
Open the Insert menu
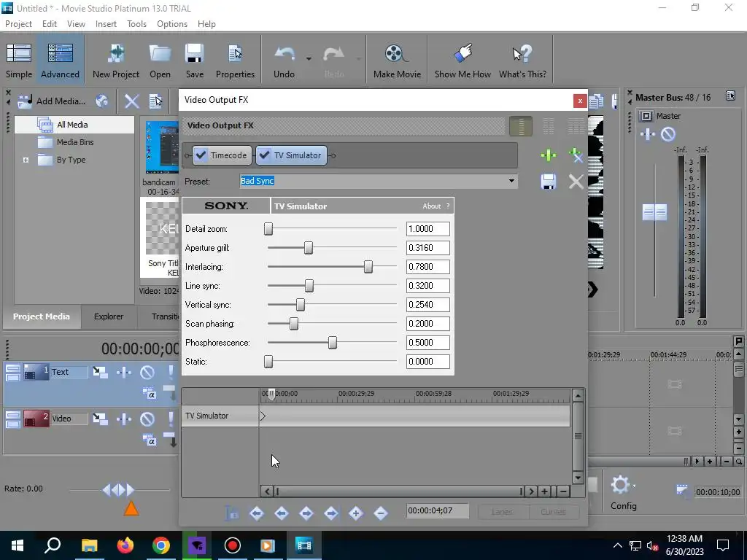[106, 24]
